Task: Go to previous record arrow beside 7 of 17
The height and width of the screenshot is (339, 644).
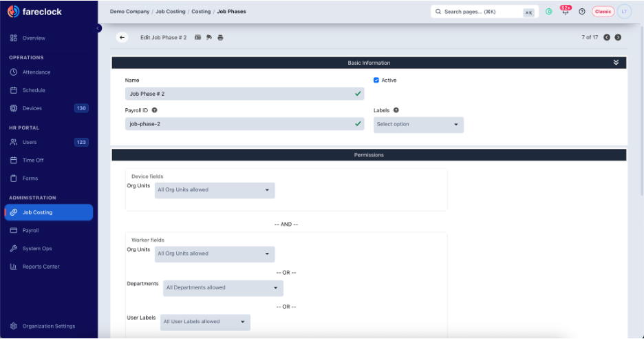Action: pyautogui.click(x=607, y=37)
